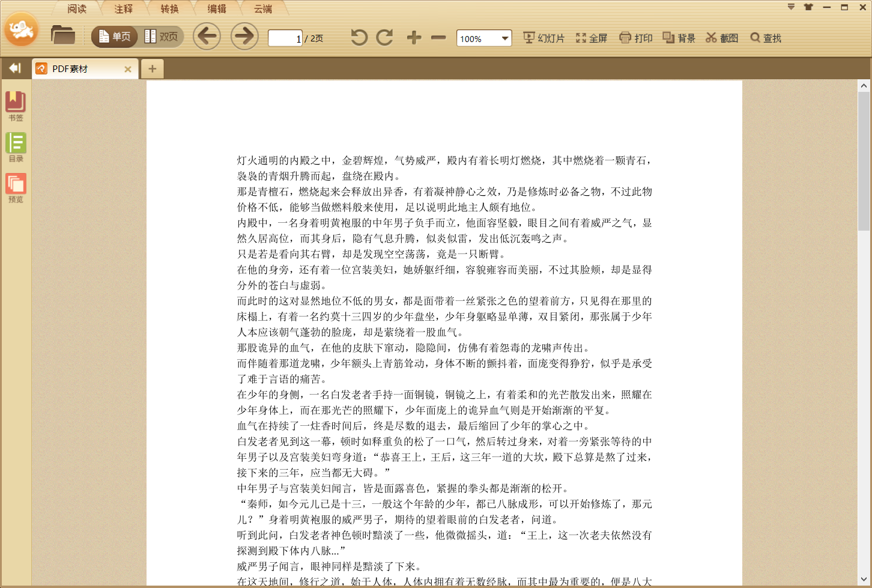The width and height of the screenshot is (872, 588).
Task: Switch to 单页 single page view
Action: click(114, 36)
